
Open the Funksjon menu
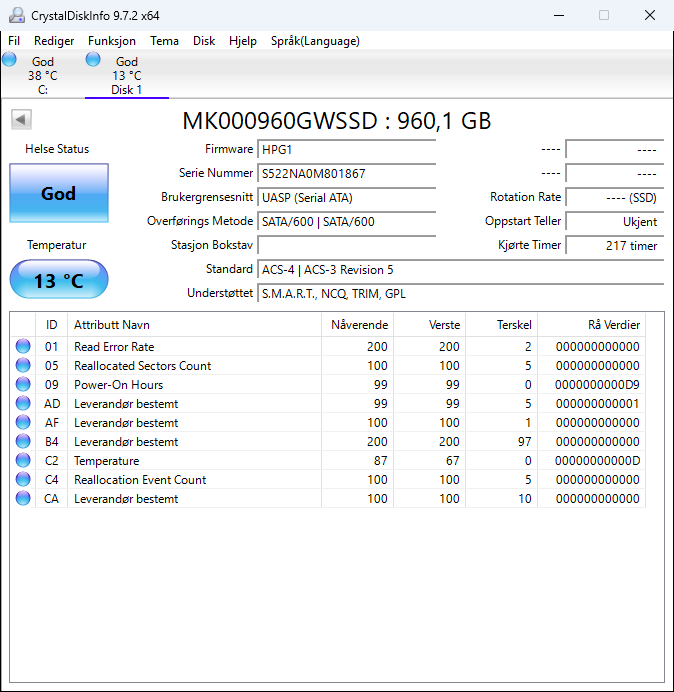coord(112,41)
